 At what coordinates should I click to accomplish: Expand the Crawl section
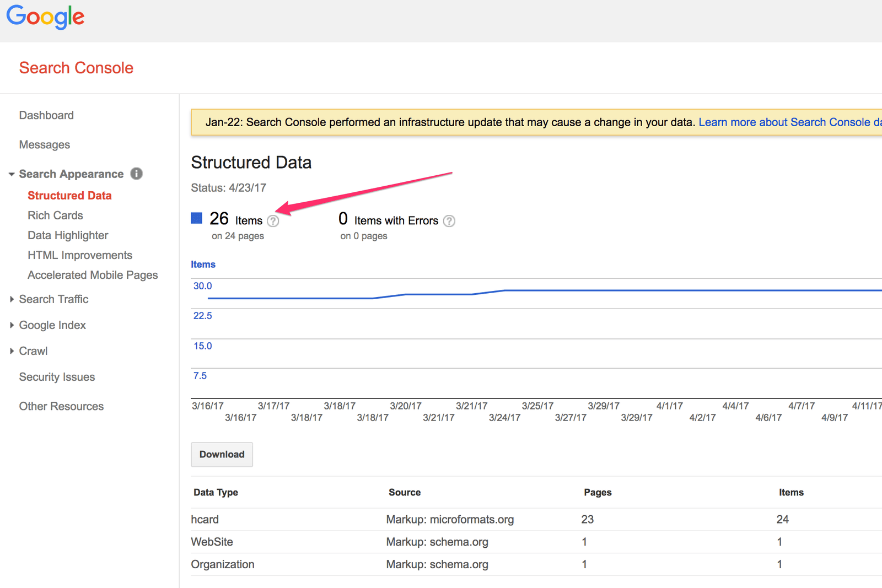pos(12,351)
